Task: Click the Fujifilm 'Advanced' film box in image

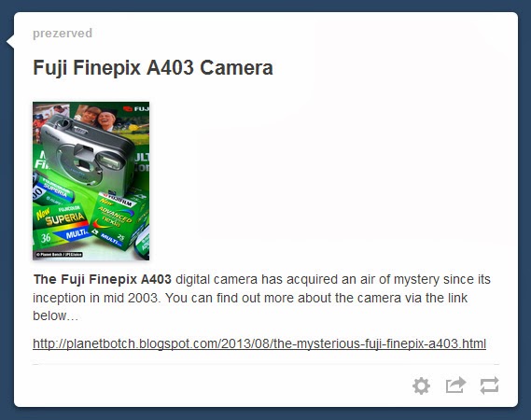Action: [x=118, y=219]
